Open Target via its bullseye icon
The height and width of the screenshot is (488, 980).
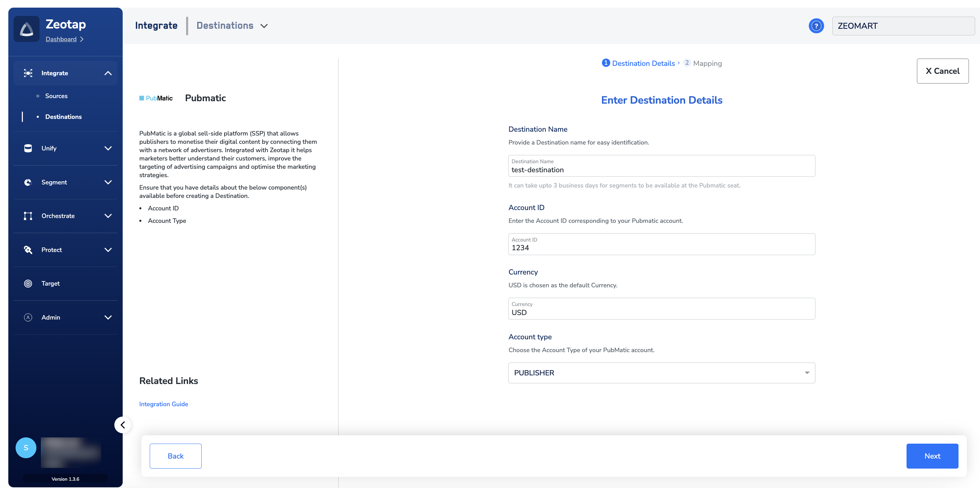28,284
